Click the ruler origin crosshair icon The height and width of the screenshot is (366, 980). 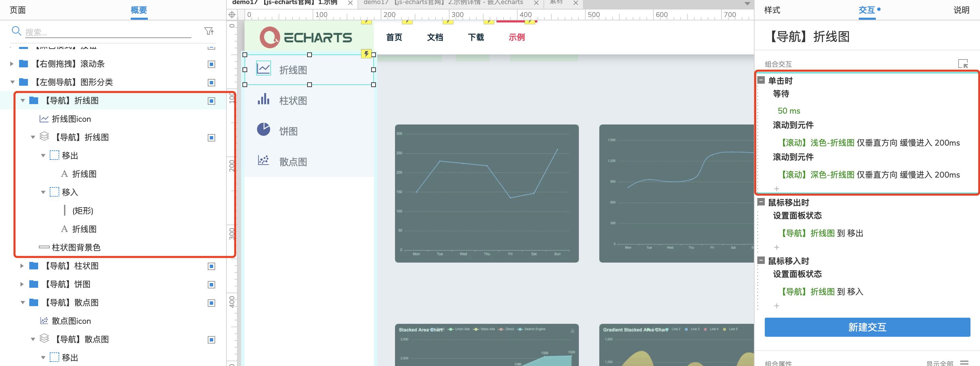point(232,15)
